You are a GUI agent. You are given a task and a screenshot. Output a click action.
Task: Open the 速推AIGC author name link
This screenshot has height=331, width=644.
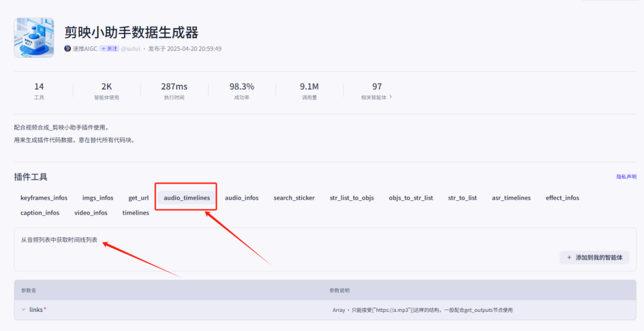click(85, 48)
